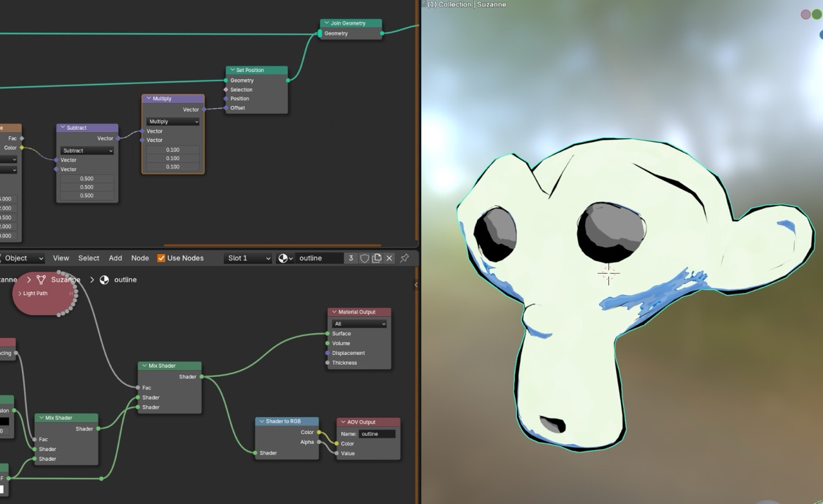Screen dimensions: 823x504
Task: Unlink the outline material with X icon
Action: click(389, 258)
